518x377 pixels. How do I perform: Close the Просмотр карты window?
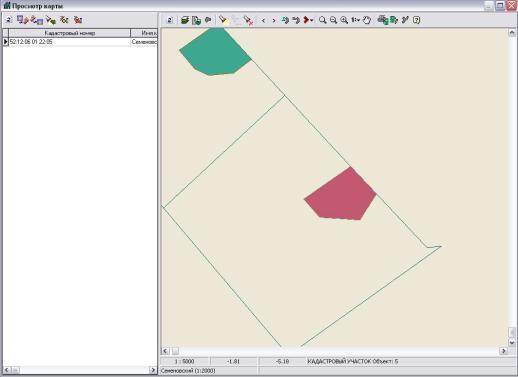click(512, 6)
